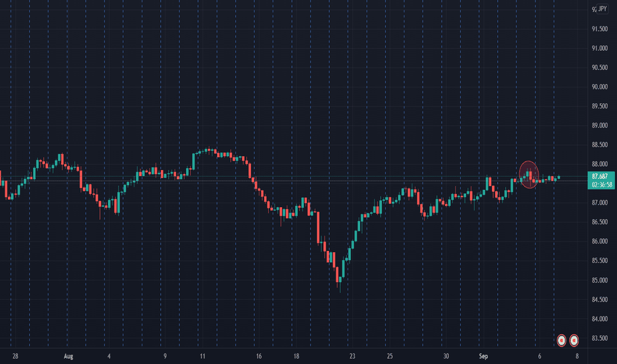The width and height of the screenshot is (617, 364).
Task: Open the right Japan economic event marker
Action: (x=574, y=340)
